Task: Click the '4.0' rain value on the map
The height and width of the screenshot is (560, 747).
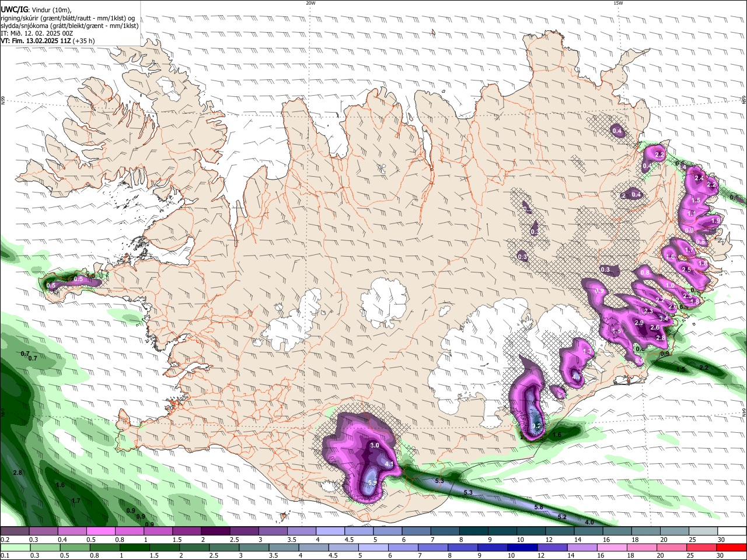Action: (x=589, y=522)
